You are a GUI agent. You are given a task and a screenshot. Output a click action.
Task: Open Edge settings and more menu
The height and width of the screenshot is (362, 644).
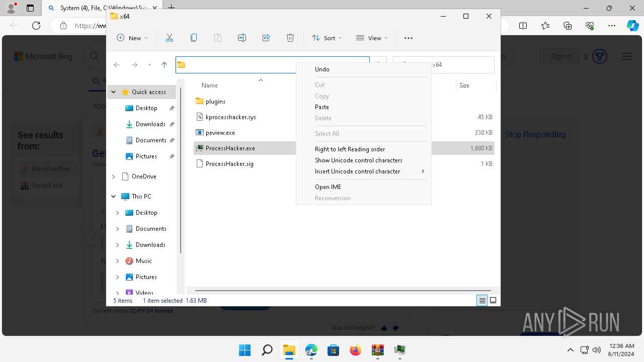(612, 26)
